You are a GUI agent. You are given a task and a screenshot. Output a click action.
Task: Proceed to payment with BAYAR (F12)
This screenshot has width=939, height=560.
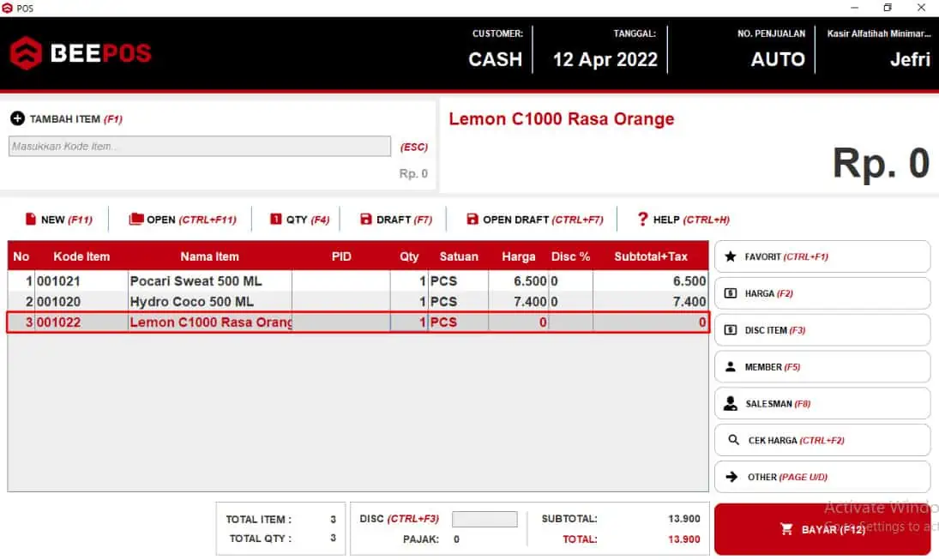click(x=822, y=529)
